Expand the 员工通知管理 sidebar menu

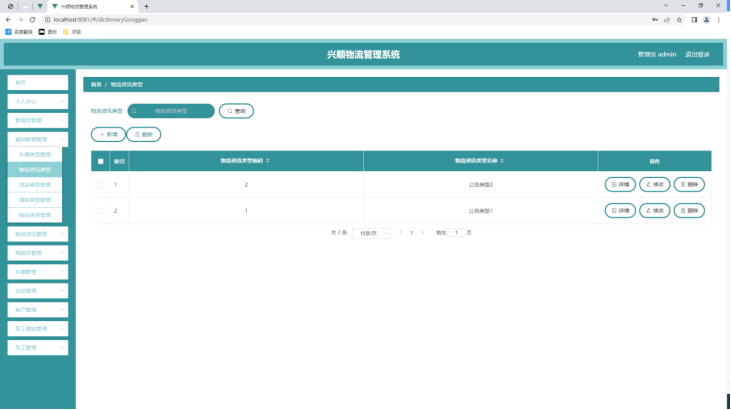tap(38, 329)
